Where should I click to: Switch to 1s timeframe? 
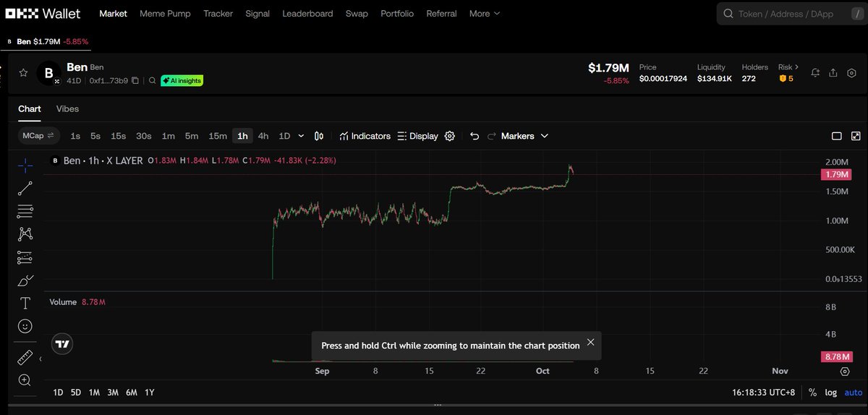point(75,136)
